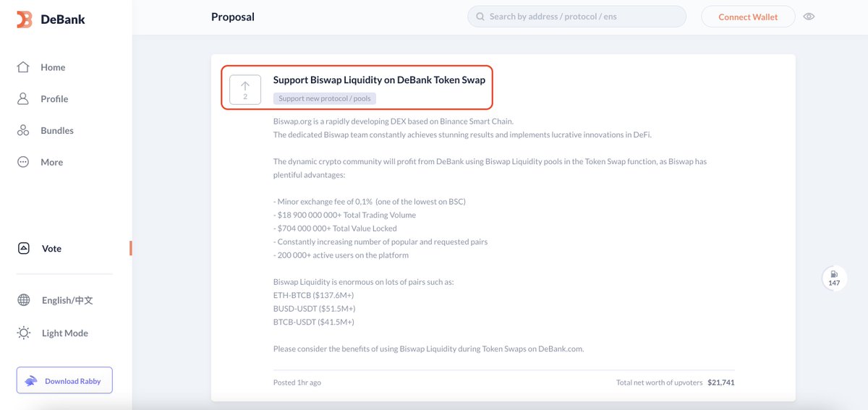Click the Profile person icon

pyautogui.click(x=23, y=99)
